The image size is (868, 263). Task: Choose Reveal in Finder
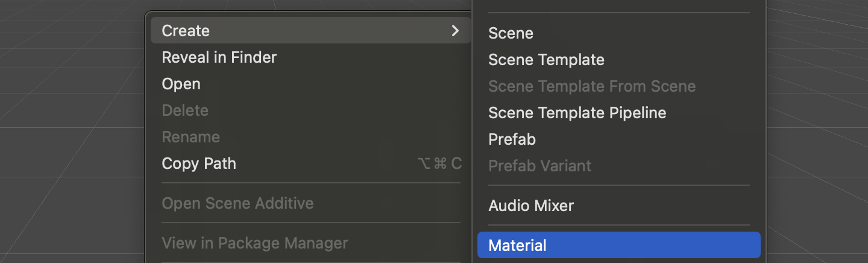click(x=219, y=57)
